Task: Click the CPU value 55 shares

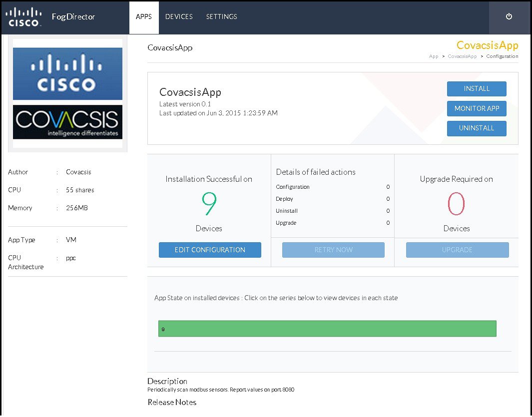Action: (x=80, y=190)
